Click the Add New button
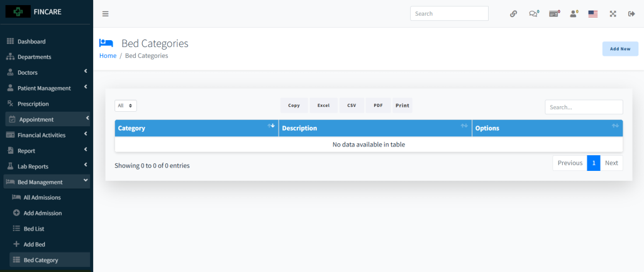The image size is (644, 272). (619, 48)
